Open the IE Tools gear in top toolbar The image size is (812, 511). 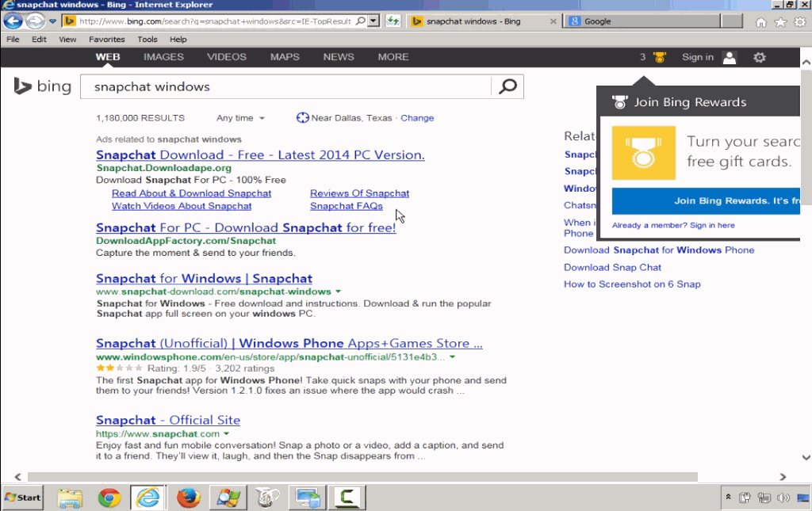[800, 21]
